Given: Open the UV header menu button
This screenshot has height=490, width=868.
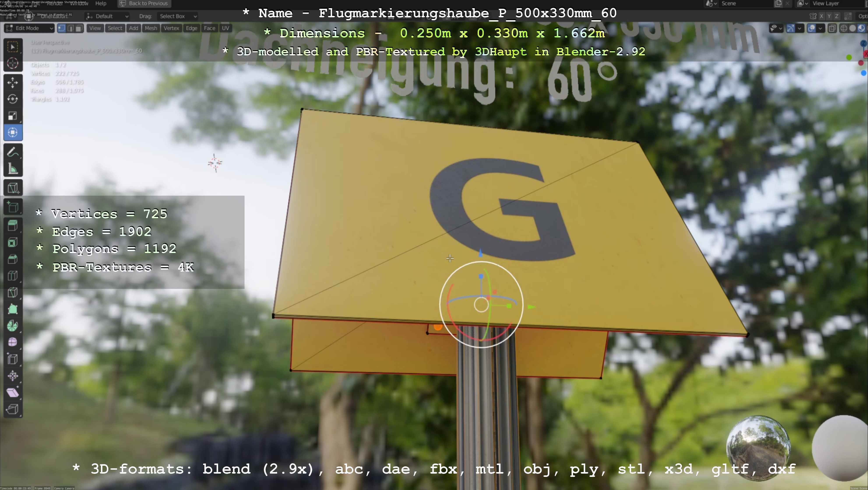Looking at the screenshot, I should coord(225,28).
